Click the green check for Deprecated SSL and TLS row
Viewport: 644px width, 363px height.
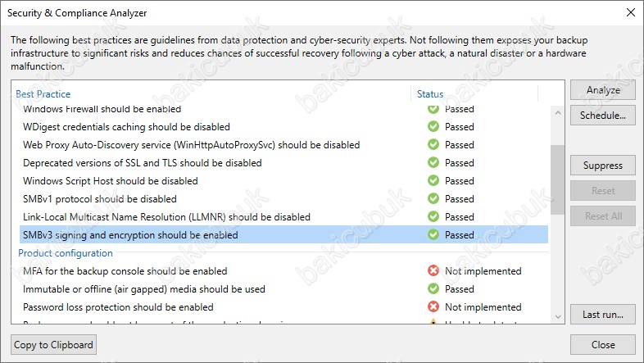[433, 162]
